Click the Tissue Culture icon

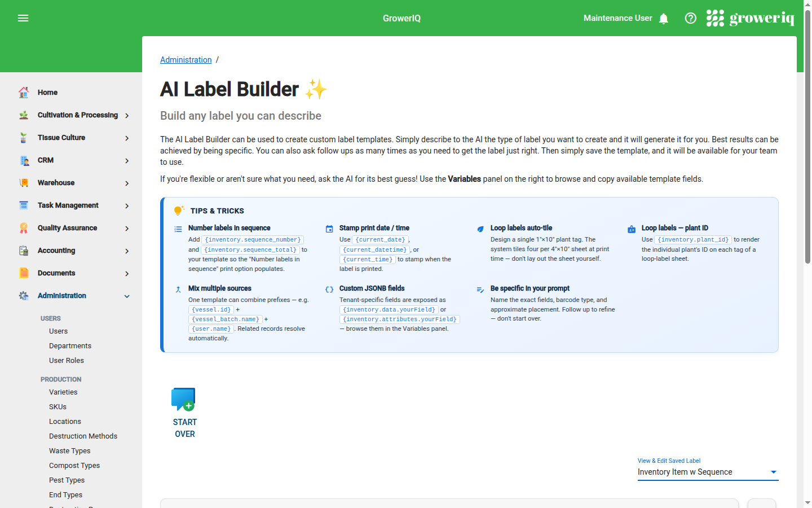point(24,137)
